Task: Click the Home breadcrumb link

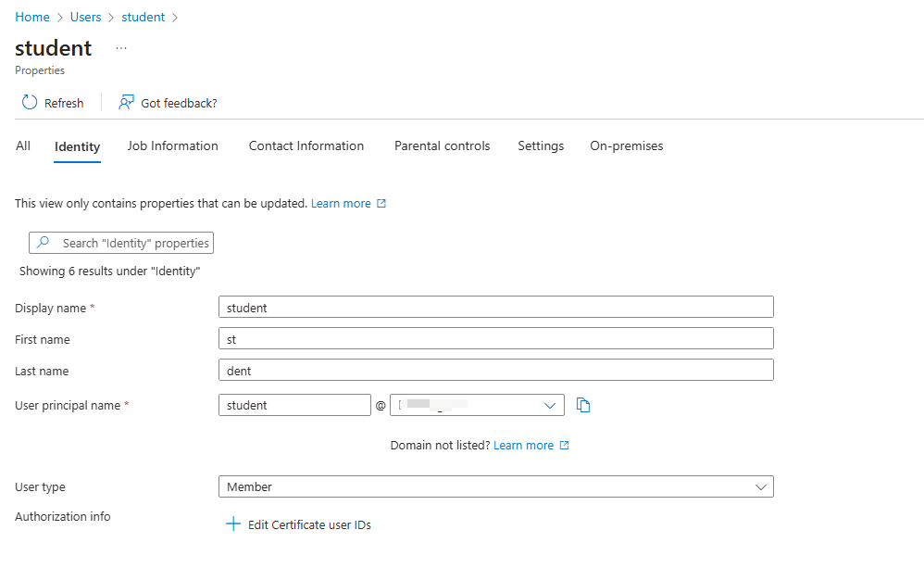Action: [32, 17]
